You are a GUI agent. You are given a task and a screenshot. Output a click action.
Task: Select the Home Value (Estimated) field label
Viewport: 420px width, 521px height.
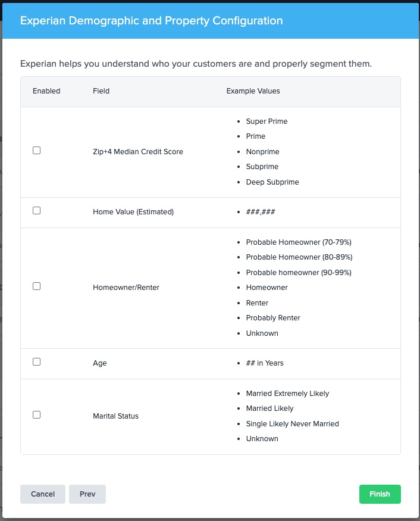[x=133, y=212]
